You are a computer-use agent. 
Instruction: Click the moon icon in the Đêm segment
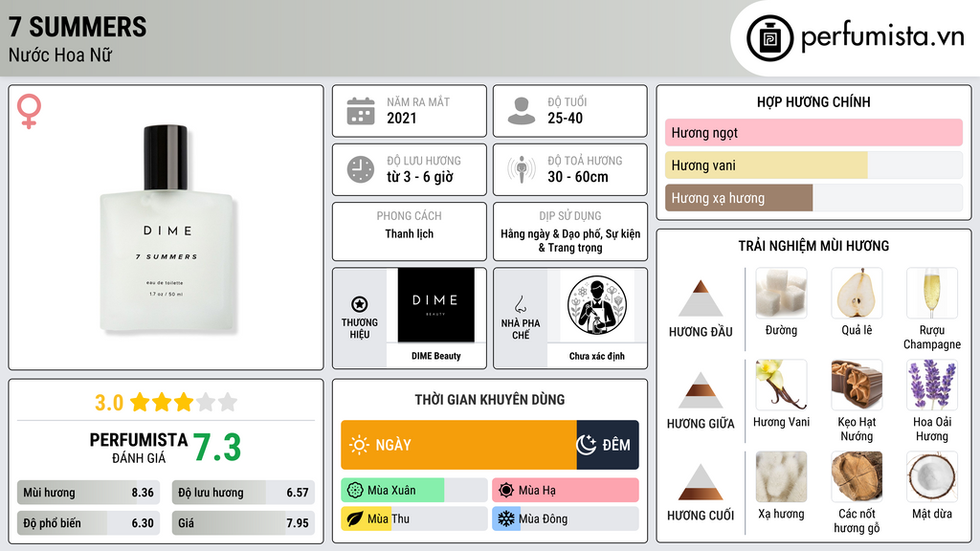coord(586,445)
